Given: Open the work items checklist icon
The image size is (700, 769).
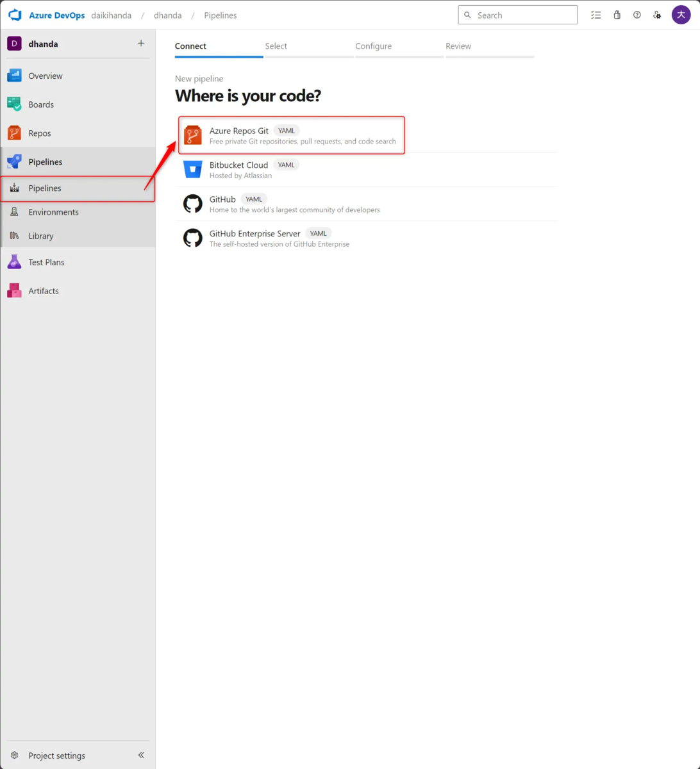Looking at the screenshot, I should 596,15.
